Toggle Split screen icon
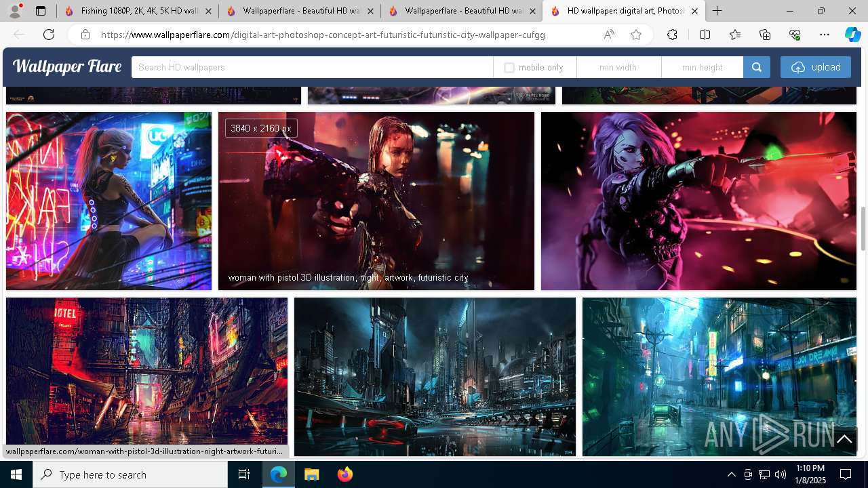868x488 pixels. coord(705,35)
